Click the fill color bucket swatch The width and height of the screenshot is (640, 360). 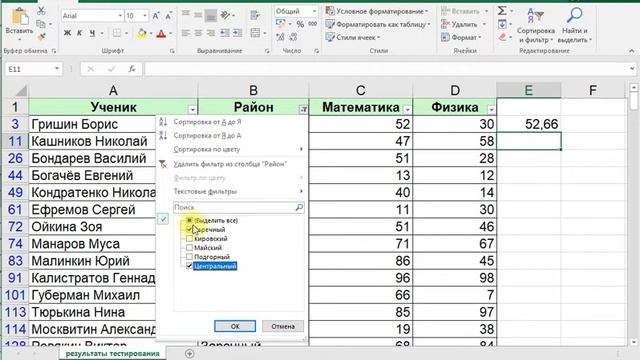[x=142, y=33]
